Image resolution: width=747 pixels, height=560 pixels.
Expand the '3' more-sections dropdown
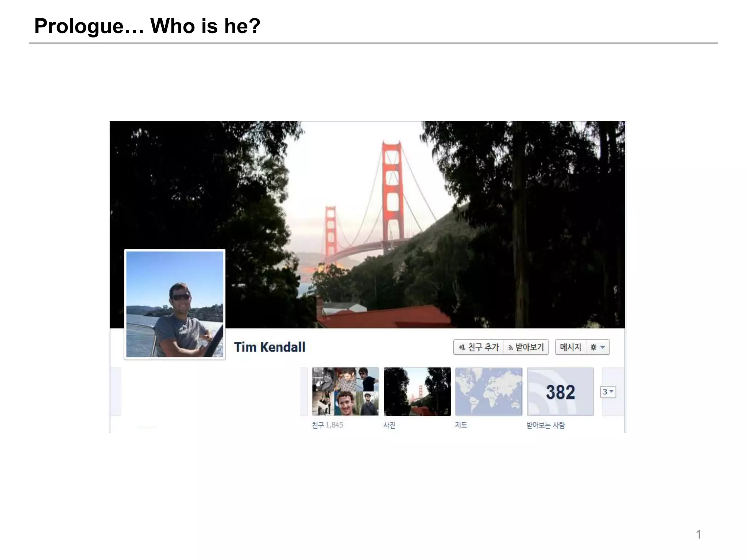[x=608, y=392]
